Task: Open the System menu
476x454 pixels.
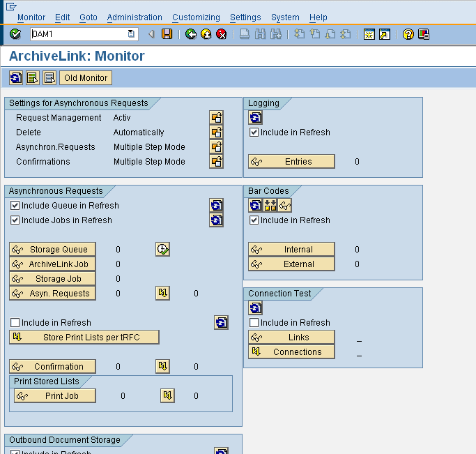Action: click(285, 17)
